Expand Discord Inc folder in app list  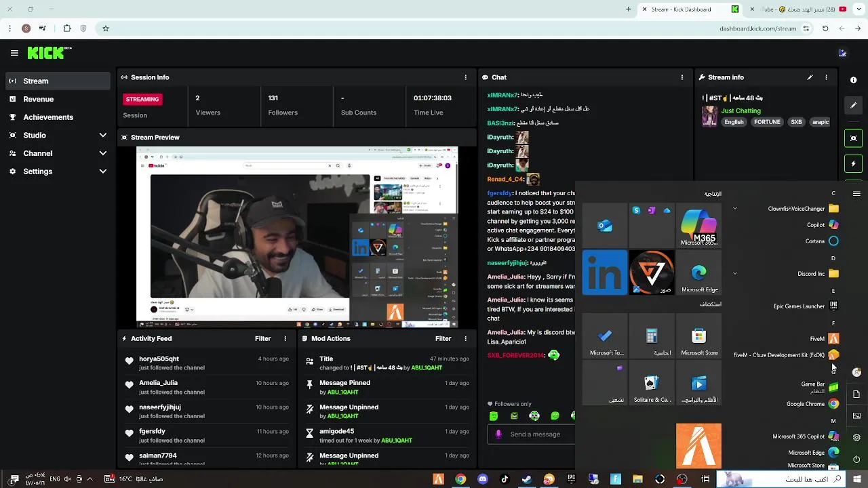(787, 274)
